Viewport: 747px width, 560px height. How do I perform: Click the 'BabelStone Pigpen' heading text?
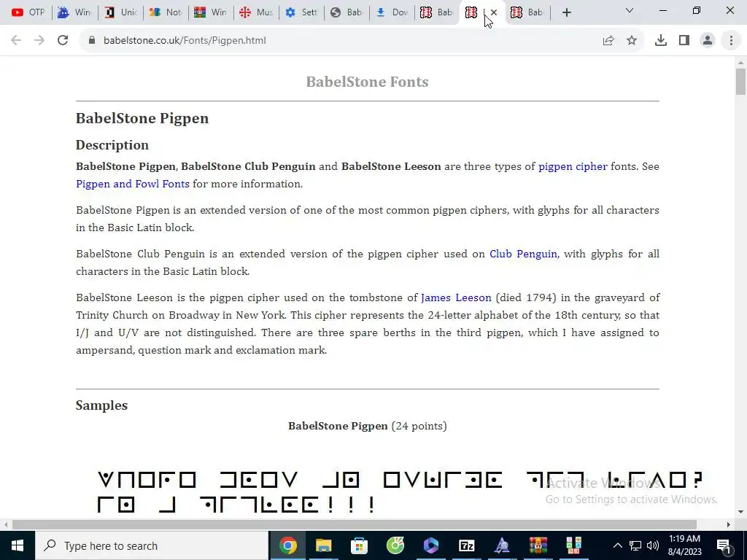point(142,118)
